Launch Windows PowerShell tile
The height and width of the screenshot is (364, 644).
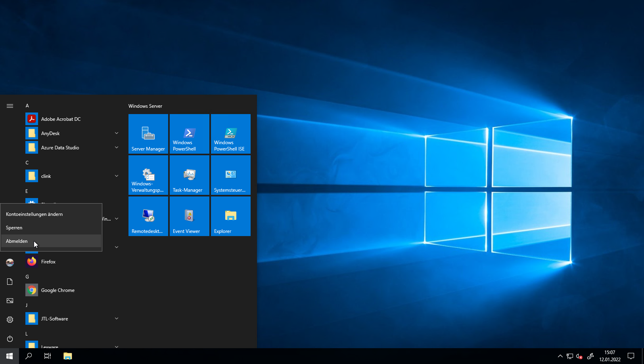pyautogui.click(x=190, y=134)
